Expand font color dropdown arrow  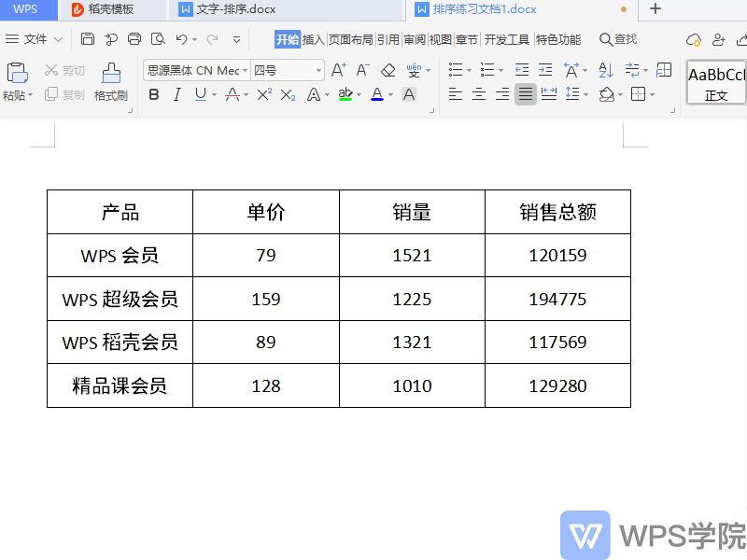click(x=390, y=95)
